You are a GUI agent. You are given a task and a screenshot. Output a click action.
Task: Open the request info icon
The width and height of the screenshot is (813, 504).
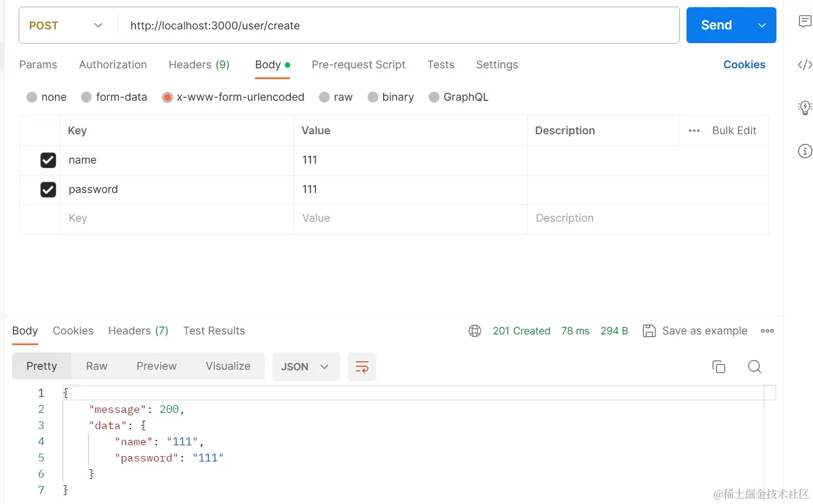(x=805, y=151)
